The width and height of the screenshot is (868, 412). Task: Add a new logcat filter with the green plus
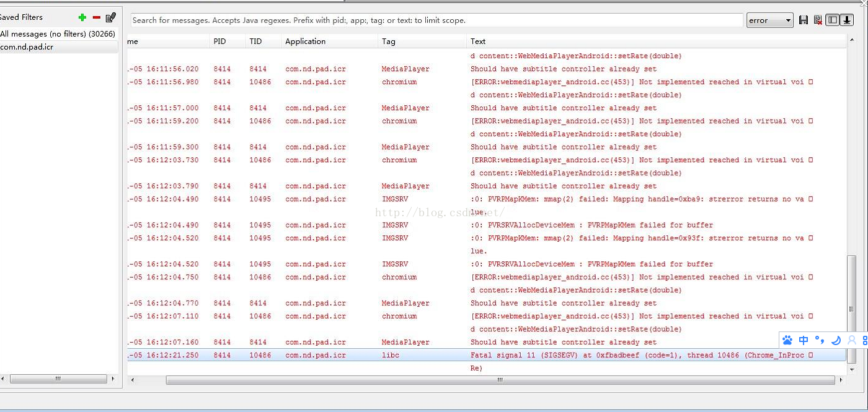[82, 17]
